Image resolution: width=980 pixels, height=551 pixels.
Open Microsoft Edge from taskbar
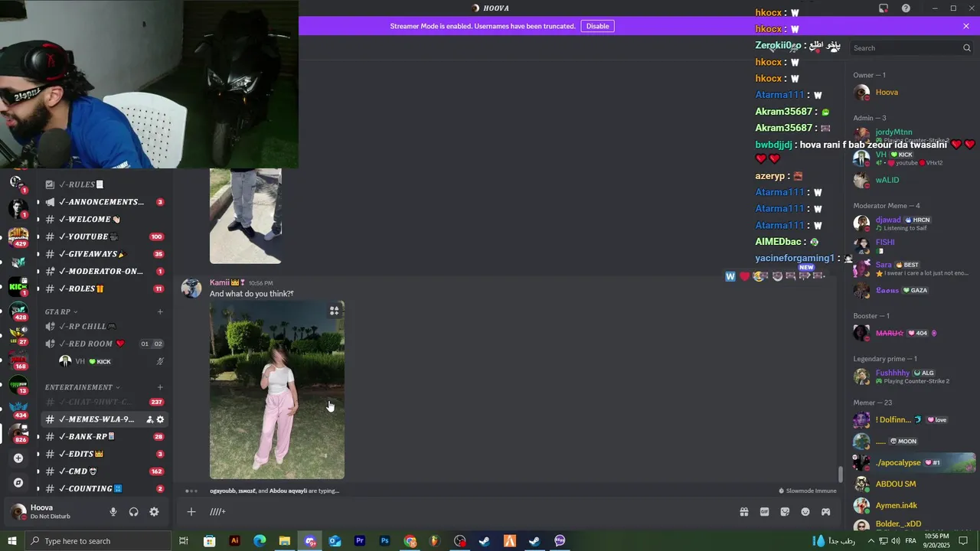point(260,541)
